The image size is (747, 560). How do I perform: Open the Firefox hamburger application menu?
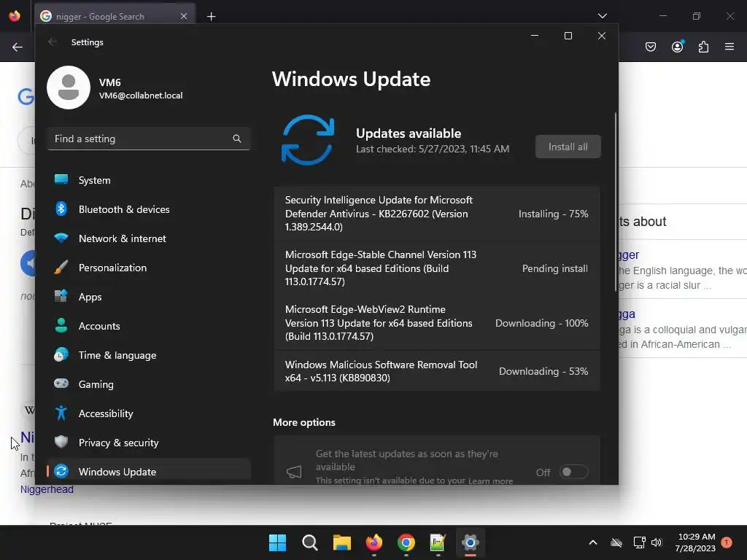729,47
